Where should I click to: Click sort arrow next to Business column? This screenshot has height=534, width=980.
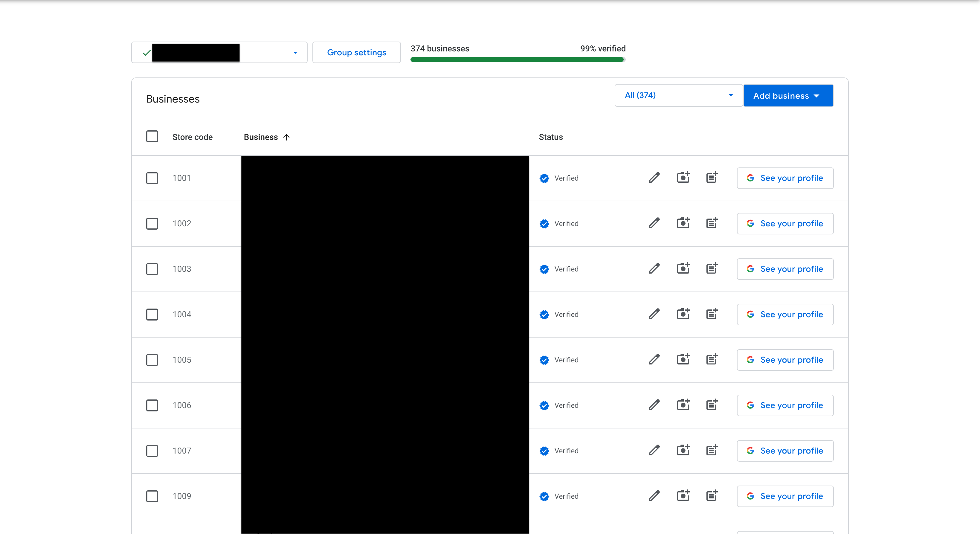click(286, 137)
